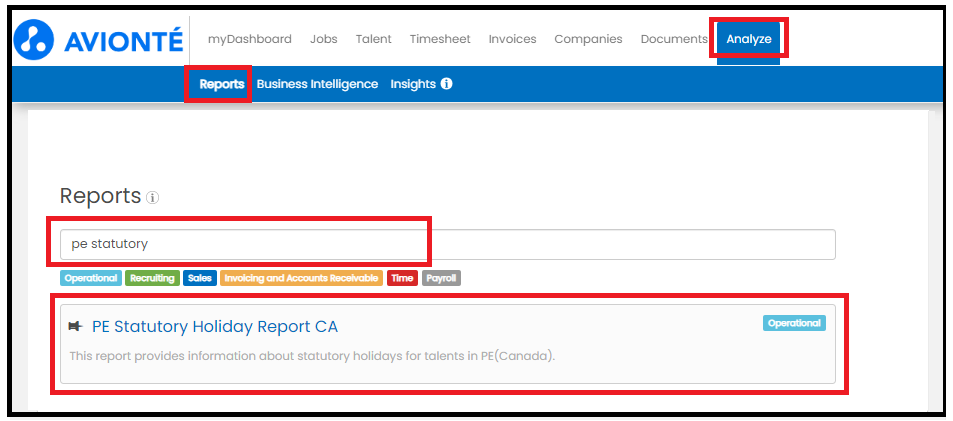Screen dimensions: 953x421
Task: Click the pin icon on PE Statutory report
Action: 75,327
